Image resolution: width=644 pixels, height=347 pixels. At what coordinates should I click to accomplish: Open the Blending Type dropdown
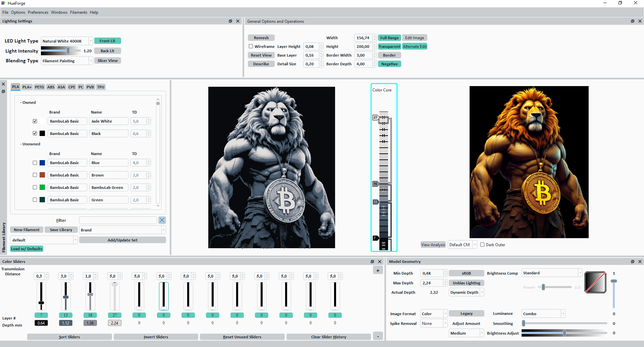tap(67, 61)
